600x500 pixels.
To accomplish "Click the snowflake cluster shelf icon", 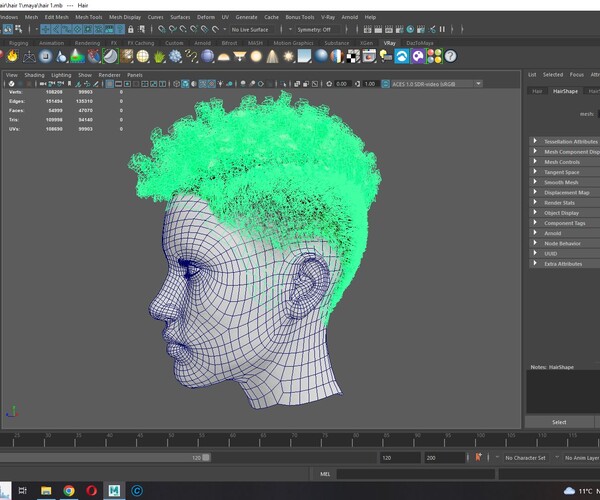I will click(175, 56).
